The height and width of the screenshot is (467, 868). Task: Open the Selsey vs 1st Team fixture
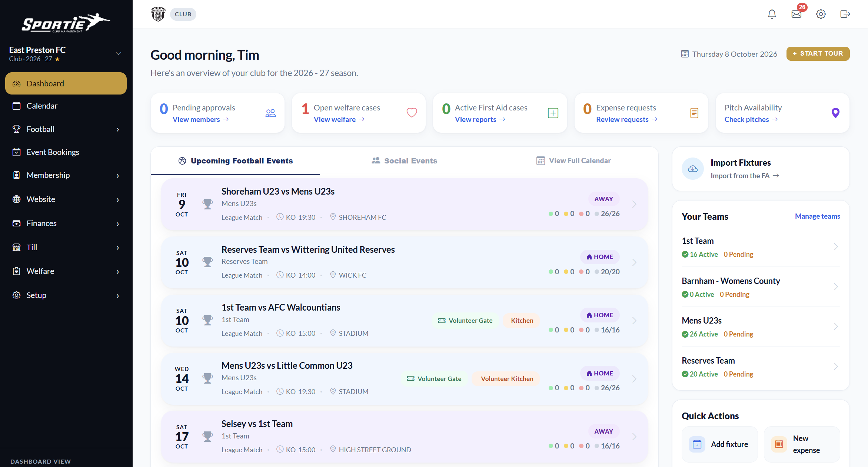(x=405, y=436)
